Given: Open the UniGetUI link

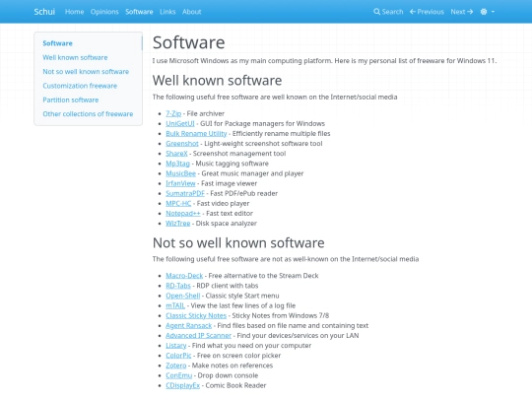Looking at the screenshot, I should (180, 123).
